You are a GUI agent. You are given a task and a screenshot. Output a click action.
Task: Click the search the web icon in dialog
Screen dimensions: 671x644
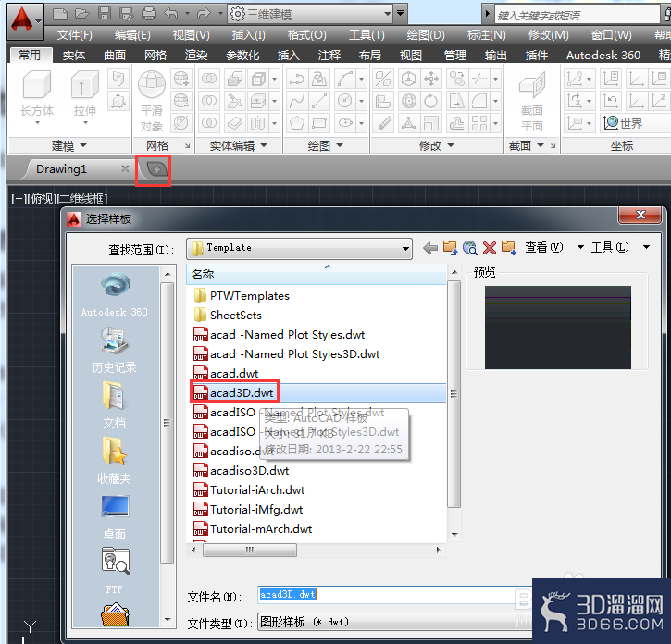tap(470, 247)
